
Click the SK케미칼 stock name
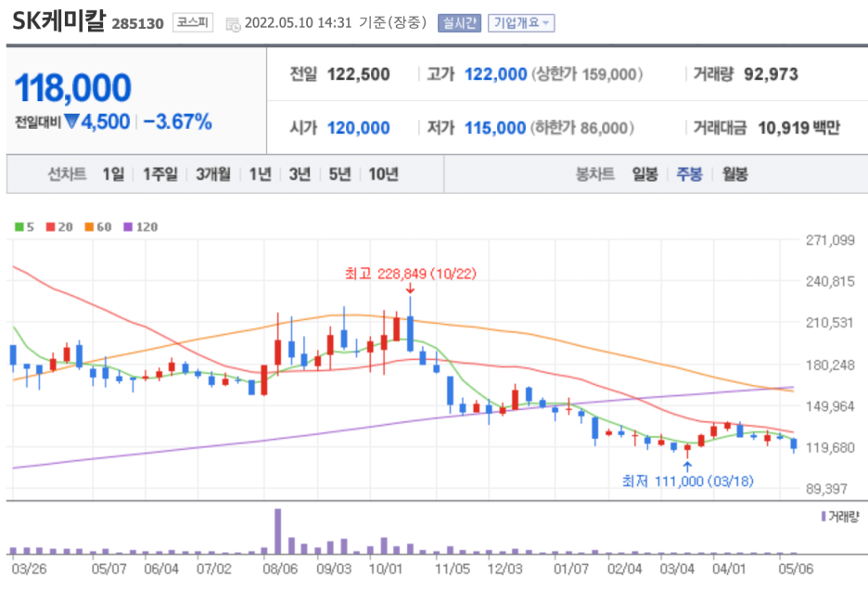[x=58, y=21]
